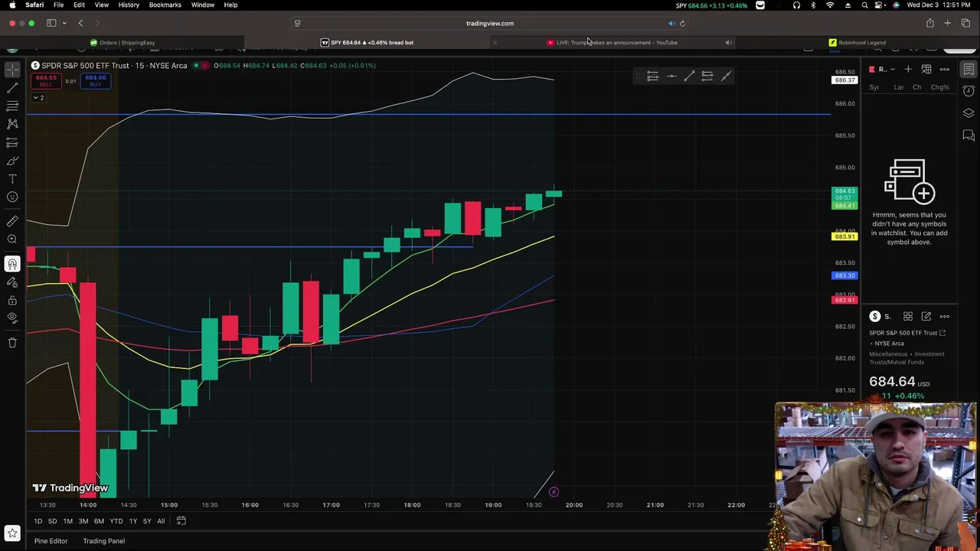Set range to 1D
980x551 pixels.
38,521
